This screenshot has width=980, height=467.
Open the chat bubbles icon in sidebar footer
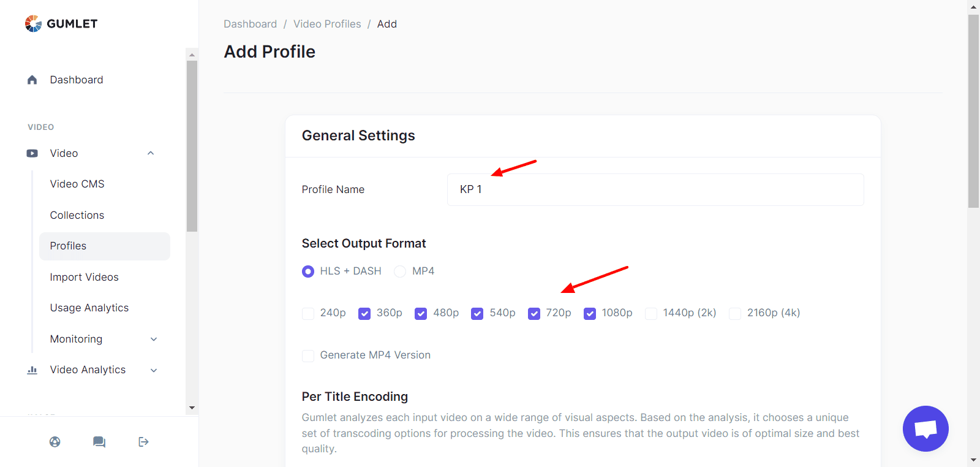[x=99, y=442]
